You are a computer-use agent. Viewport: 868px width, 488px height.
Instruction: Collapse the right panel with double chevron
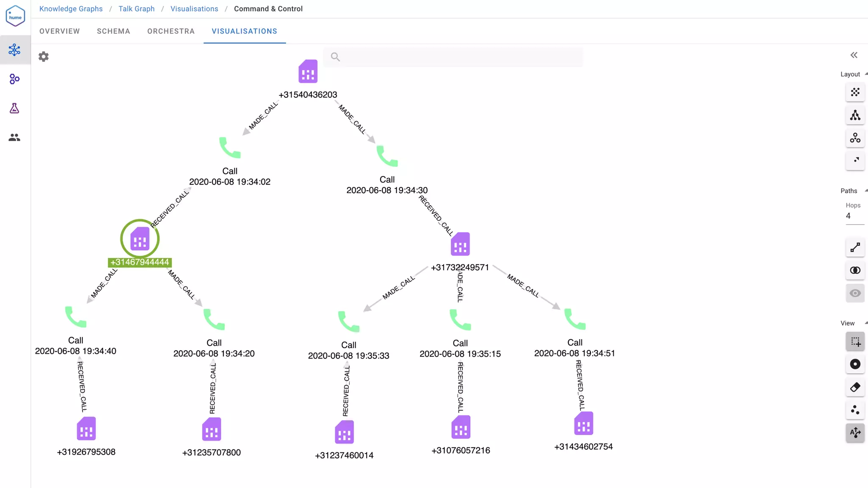coord(854,55)
